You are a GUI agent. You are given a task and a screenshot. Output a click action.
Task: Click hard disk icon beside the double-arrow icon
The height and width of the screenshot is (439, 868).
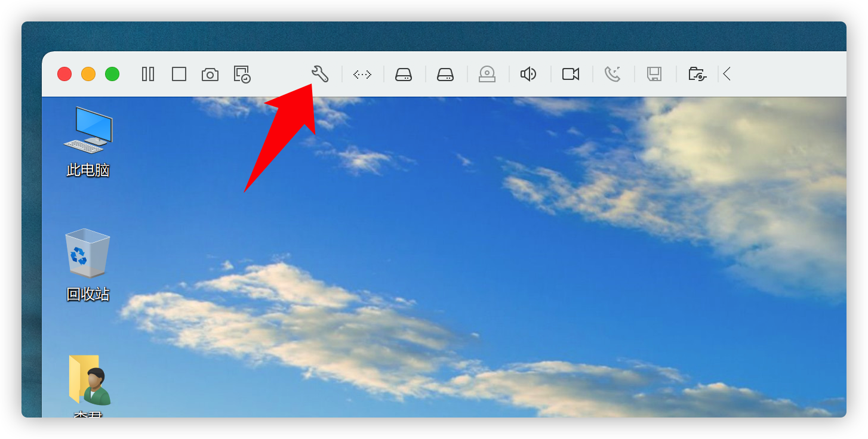coord(404,74)
